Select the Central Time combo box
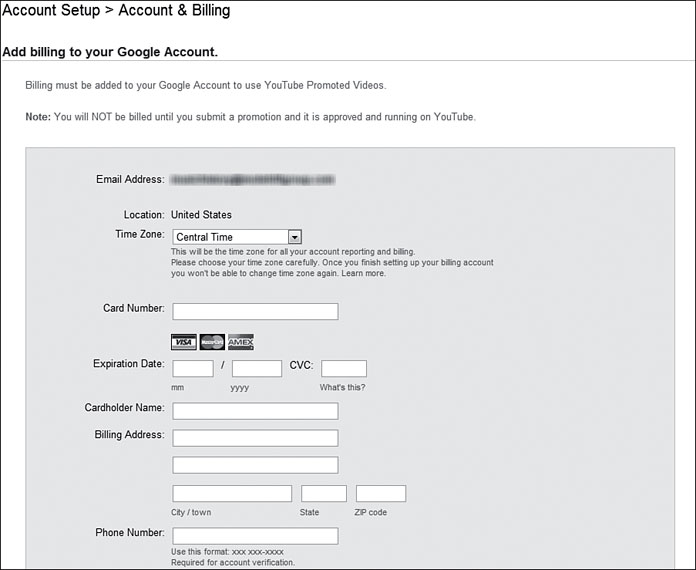 point(237,237)
